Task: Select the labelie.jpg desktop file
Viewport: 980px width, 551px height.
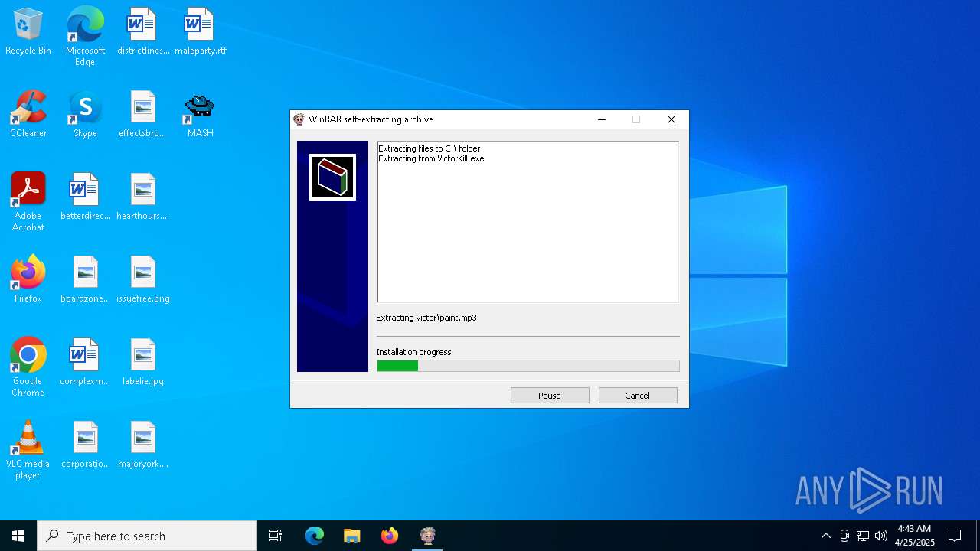Action: (142, 363)
